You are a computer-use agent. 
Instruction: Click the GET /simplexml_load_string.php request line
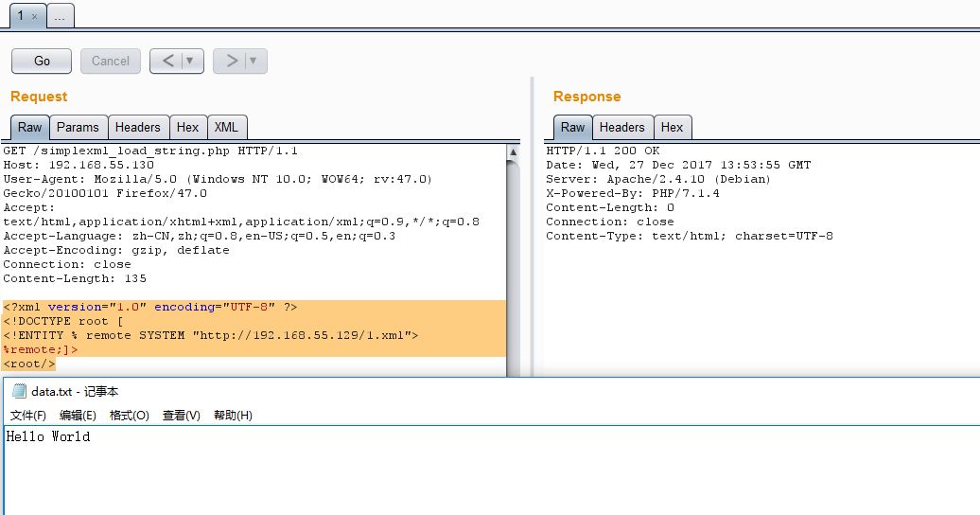tap(150, 151)
